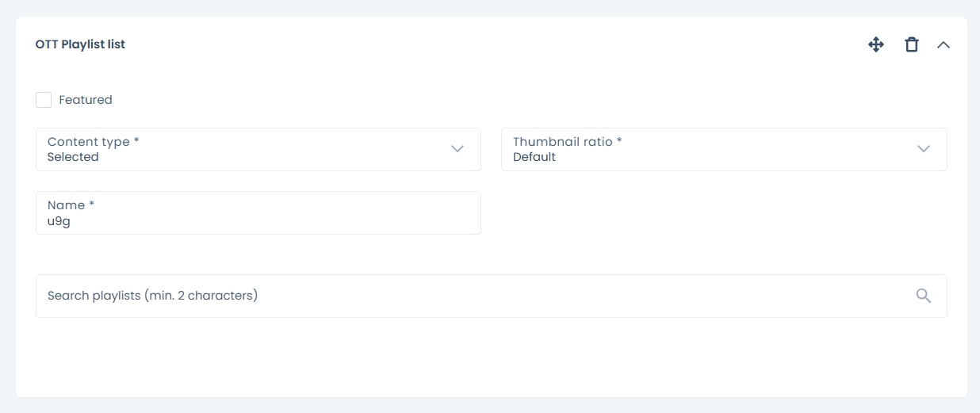Click the OTT Playlist list header title

point(80,44)
